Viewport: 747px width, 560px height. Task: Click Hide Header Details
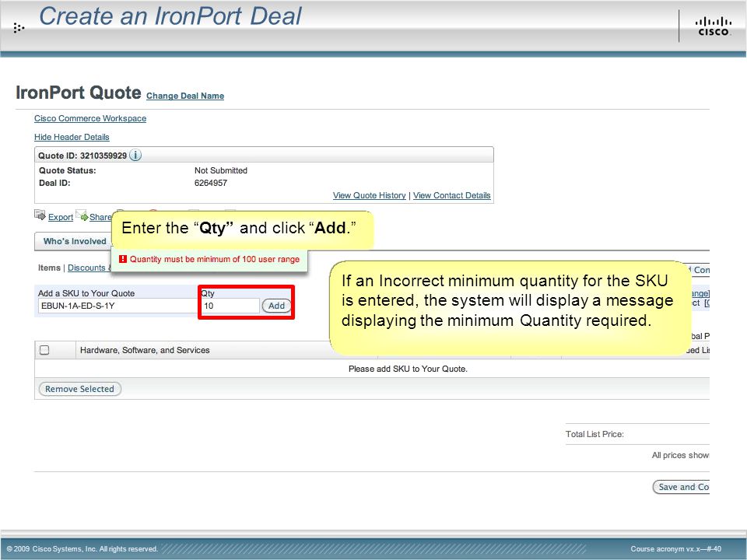[x=72, y=137]
